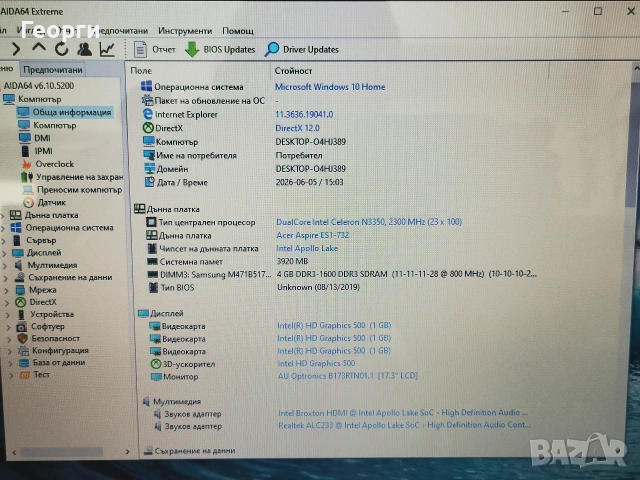Open the Помощ menu

(238, 31)
